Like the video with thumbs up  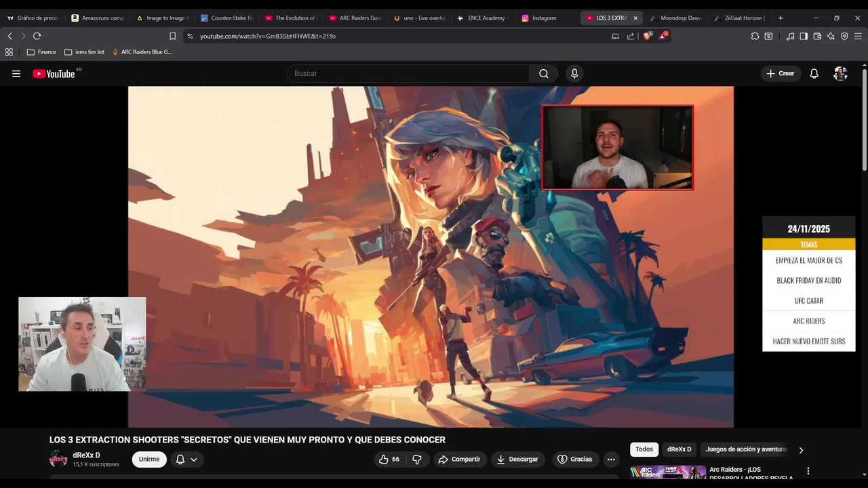(389, 460)
